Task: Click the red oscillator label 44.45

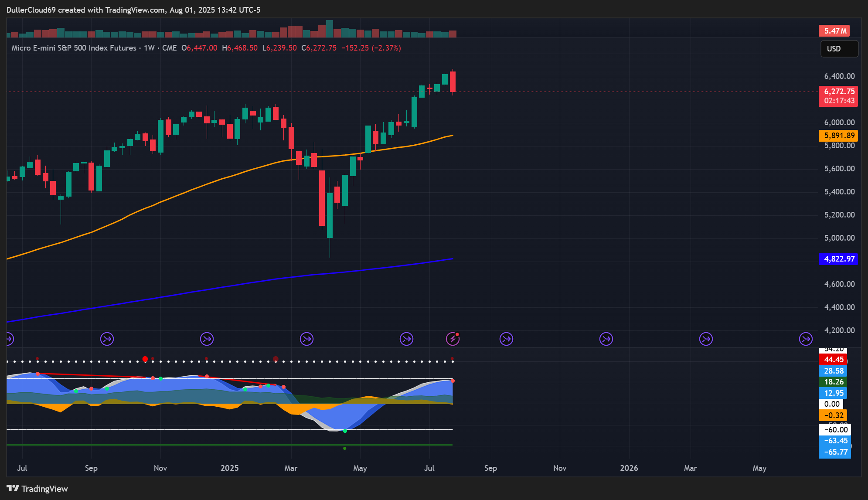Action: click(834, 360)
